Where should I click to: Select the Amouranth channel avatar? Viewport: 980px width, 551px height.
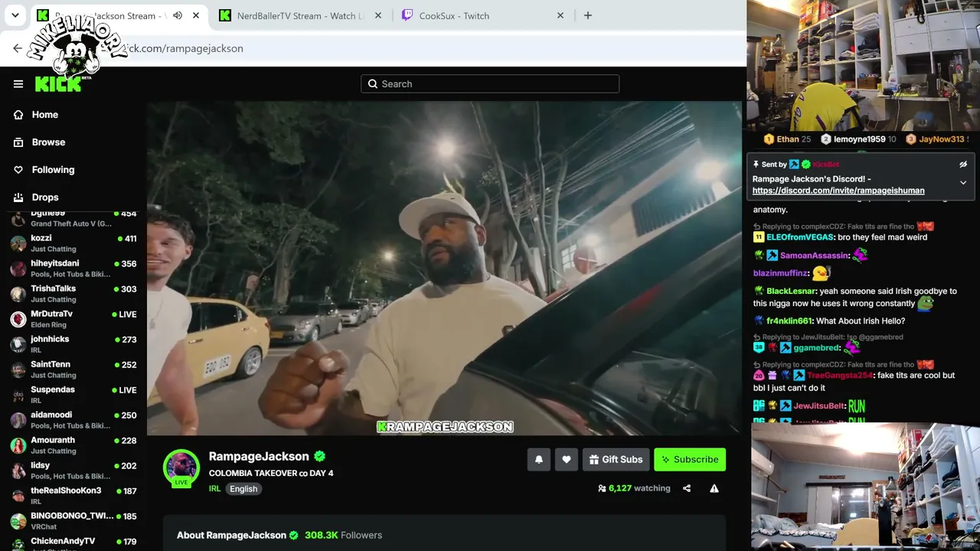tap(18, 445)
